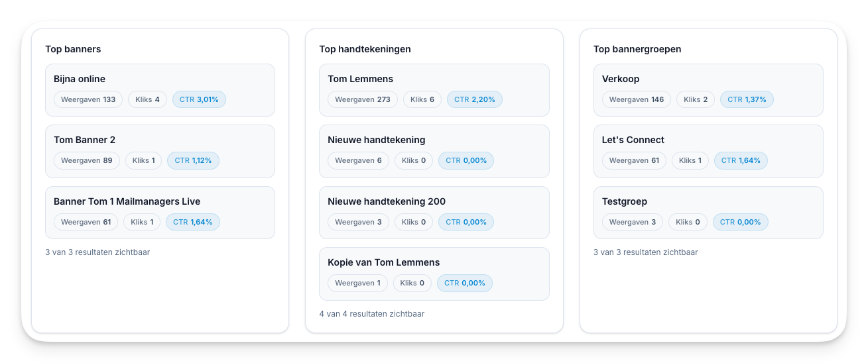Click the Weergaven 273 badge
This screenshot has width=868, height=363.
tap(363, 99)
